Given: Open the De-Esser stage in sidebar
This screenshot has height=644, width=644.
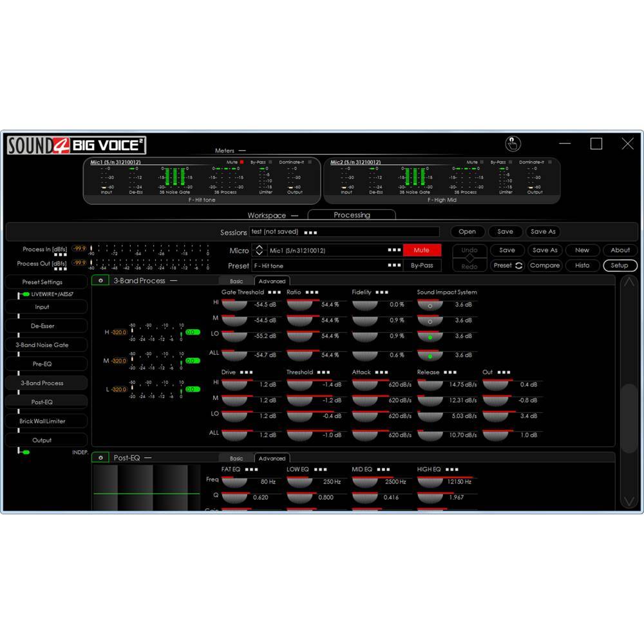Looking at the screenshot, I should pyautogui.click(x=46, y=326).
